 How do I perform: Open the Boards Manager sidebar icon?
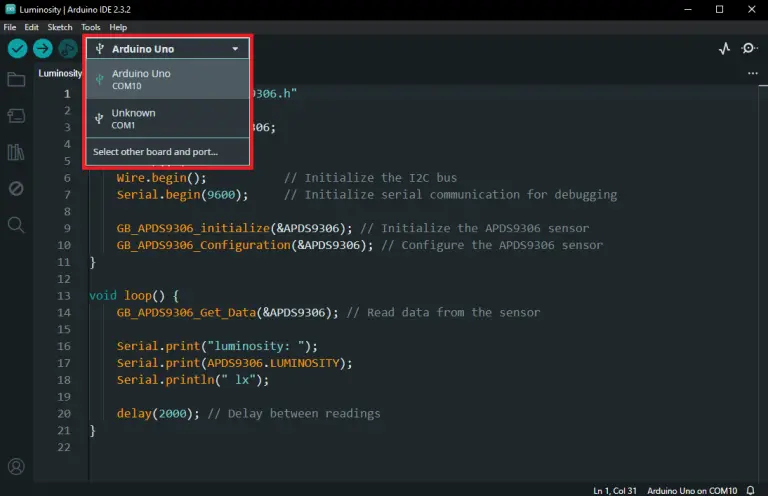(x=16, y=116)
